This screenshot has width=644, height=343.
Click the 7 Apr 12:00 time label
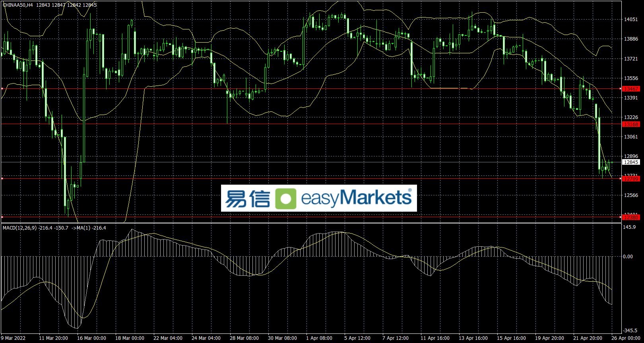click(x=396, y=338)
